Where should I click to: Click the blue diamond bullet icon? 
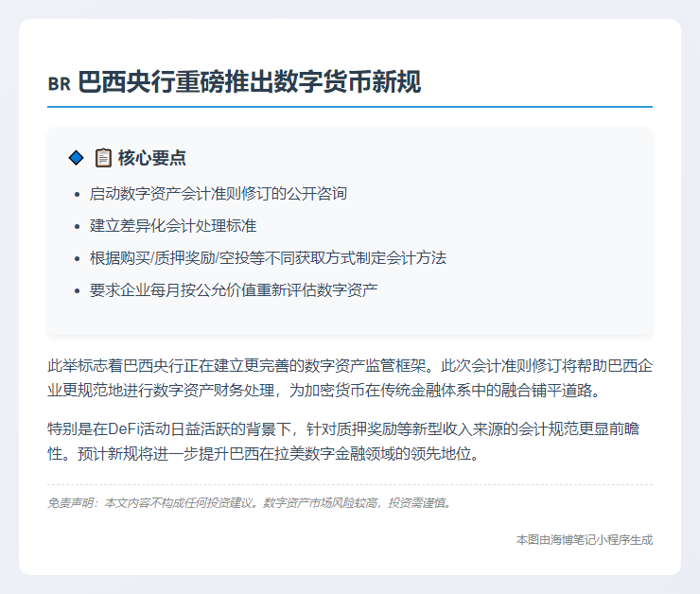point(76,158)
